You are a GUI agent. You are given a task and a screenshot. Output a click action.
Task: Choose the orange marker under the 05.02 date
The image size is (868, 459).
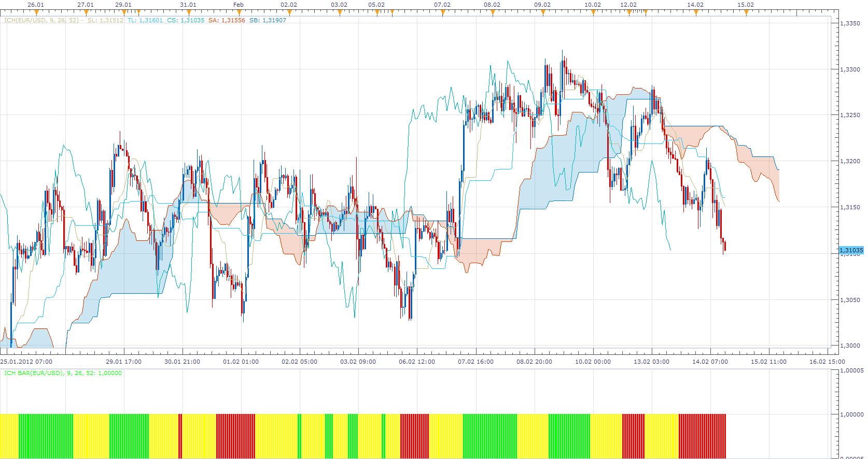(x=377, y=12)
